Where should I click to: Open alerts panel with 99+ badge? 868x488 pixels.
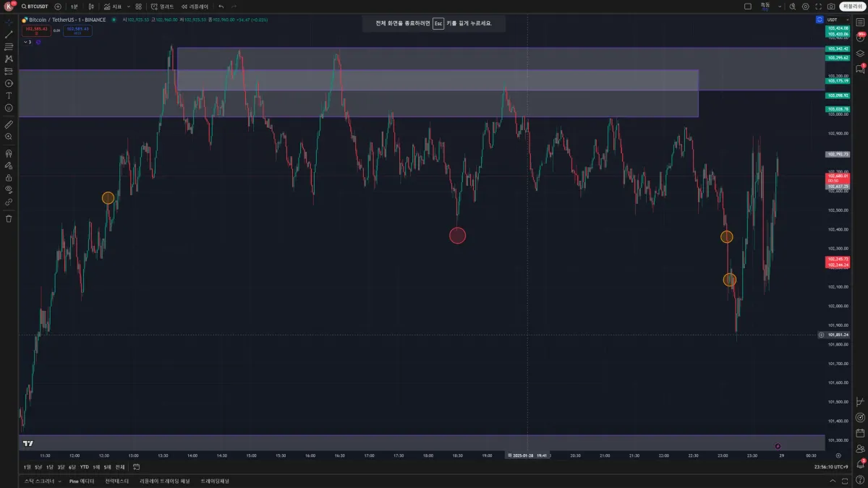click(x=860, y=37)
